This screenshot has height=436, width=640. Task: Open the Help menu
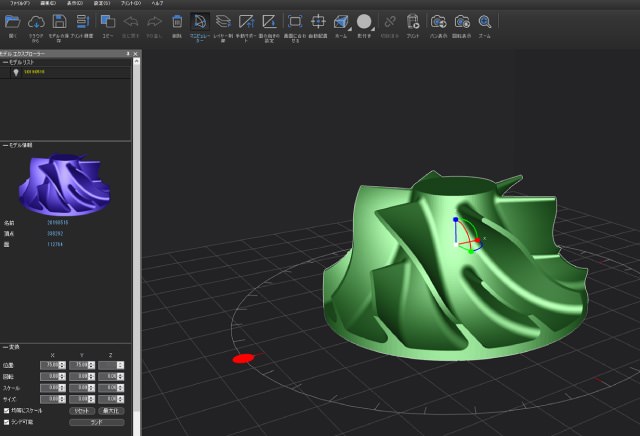(x=157, y=4)
